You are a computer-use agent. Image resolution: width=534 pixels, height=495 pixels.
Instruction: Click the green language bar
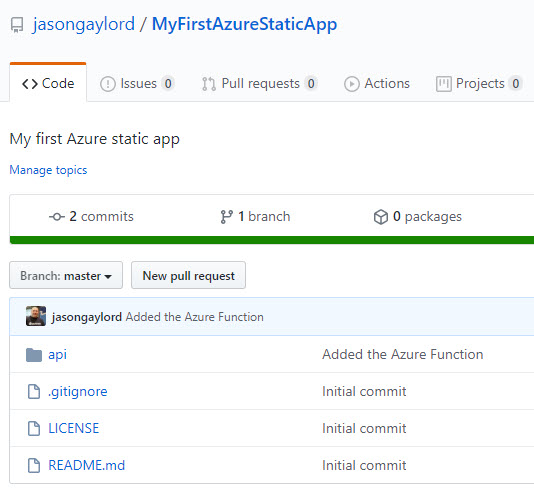pos(272,240)
